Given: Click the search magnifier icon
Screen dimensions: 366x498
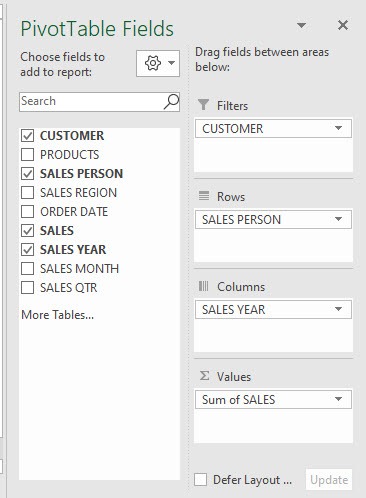Looking at the screenshot, I should 171,101.
